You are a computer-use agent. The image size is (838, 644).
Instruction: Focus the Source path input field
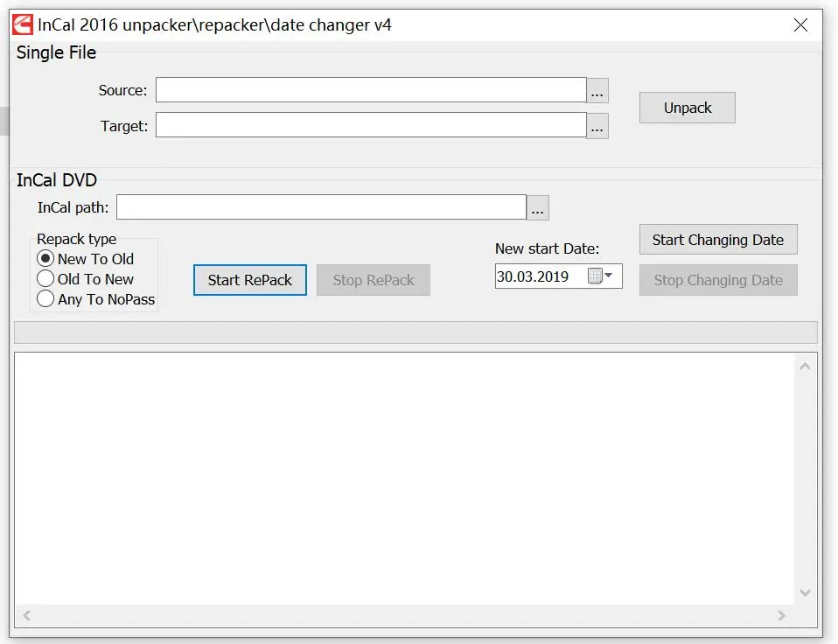pyautogui.click(x=371, y=90)
